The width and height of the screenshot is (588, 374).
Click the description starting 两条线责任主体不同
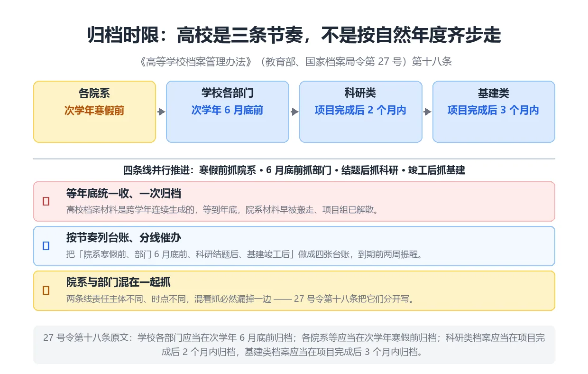pos(242,299)
